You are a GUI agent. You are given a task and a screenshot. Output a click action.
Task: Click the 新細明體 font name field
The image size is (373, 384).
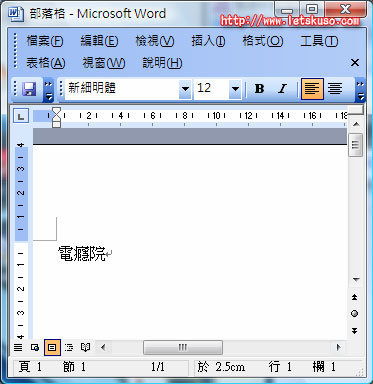[122, 89]
